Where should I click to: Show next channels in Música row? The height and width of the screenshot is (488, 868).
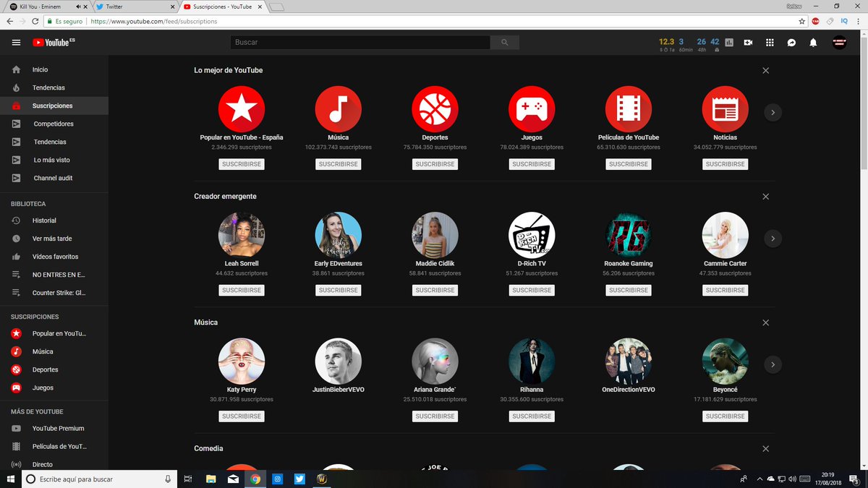tap(773, 364)
